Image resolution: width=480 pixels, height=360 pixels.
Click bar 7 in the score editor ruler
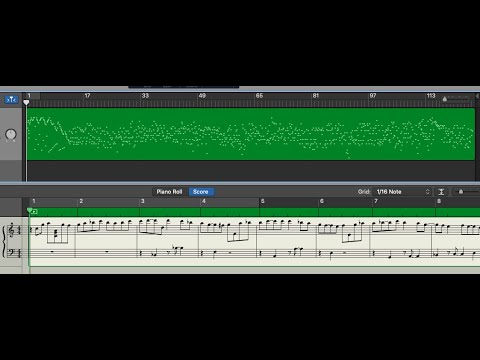(376, 201)
